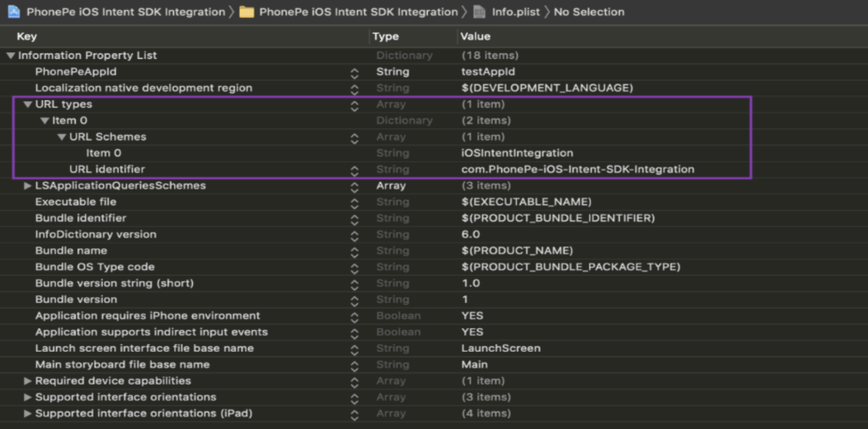Click the Key column header
868x429 pixels.
tap(27, 36)
